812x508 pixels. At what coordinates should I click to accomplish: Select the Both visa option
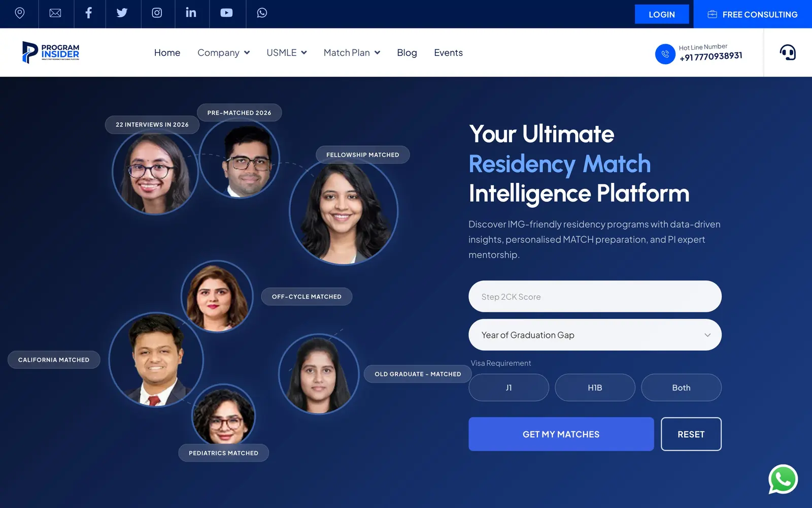681,388
